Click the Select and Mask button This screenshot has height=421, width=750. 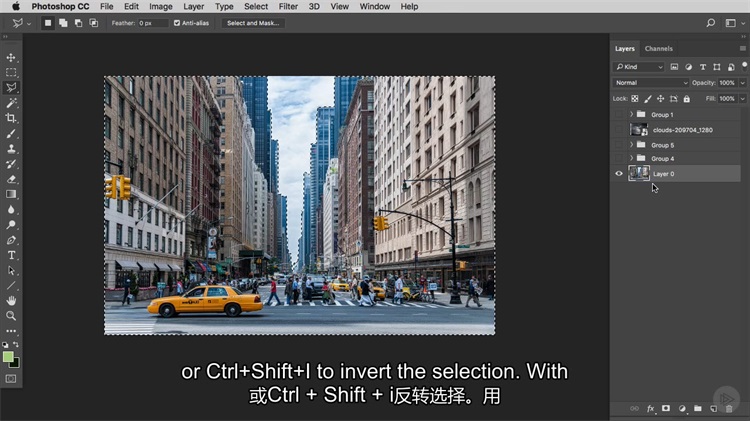tap(252, 22)
